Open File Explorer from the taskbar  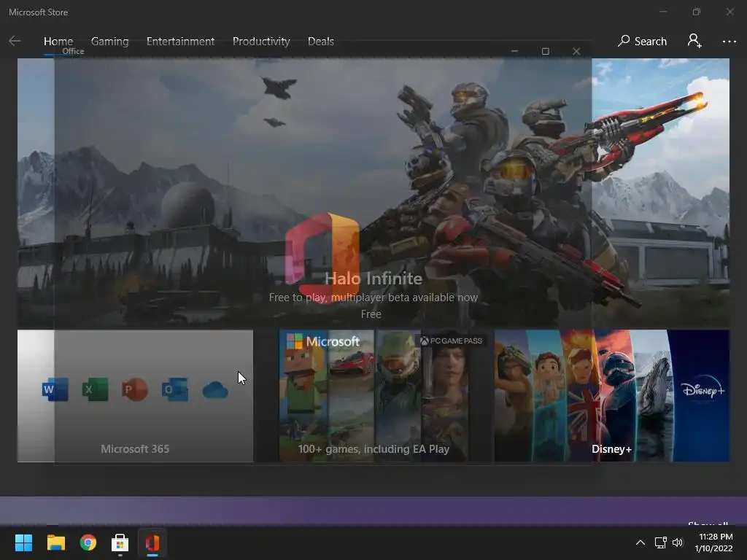pyautogui.click(x=55, y=542)
